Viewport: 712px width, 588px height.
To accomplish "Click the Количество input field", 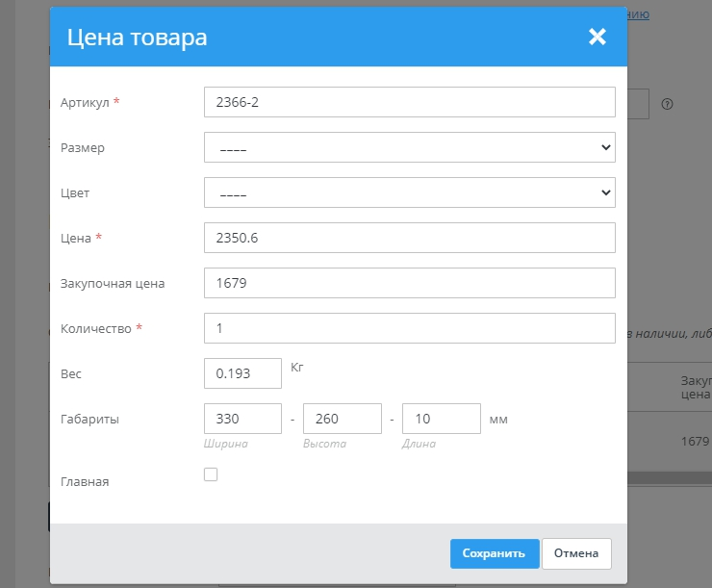I will 409,328.
